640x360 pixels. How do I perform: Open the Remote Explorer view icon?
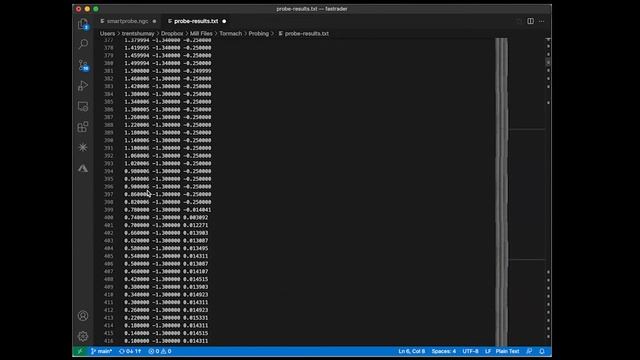tap(83, 107)
